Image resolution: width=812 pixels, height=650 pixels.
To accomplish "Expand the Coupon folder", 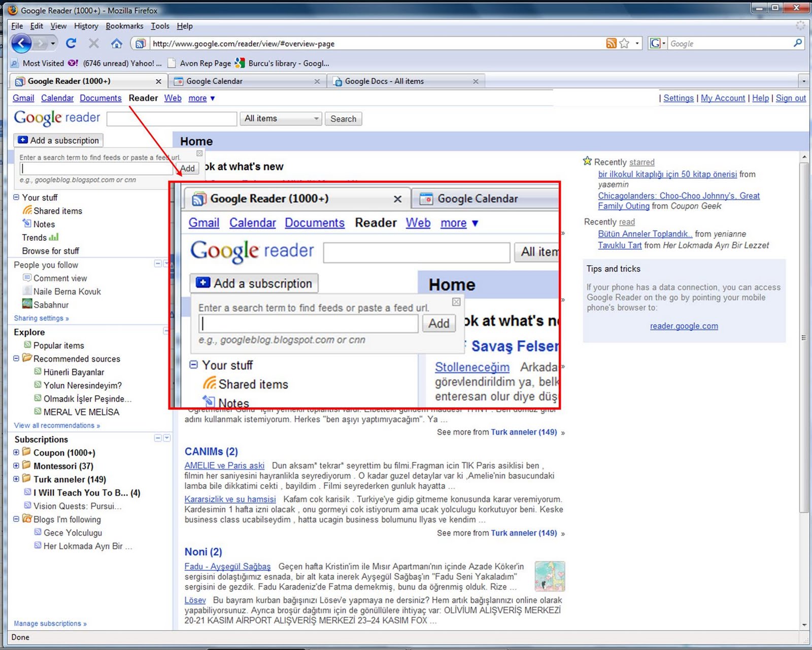I will point(16,452).
